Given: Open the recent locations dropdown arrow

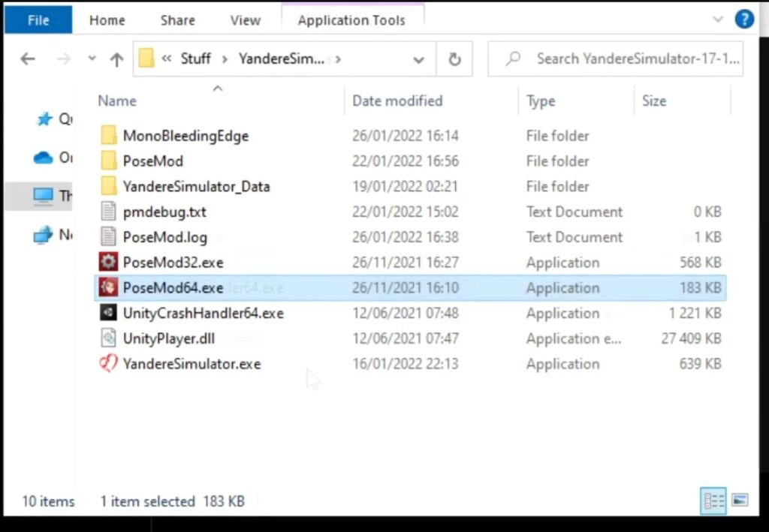Looking at the screenshot, I should 92,59.
